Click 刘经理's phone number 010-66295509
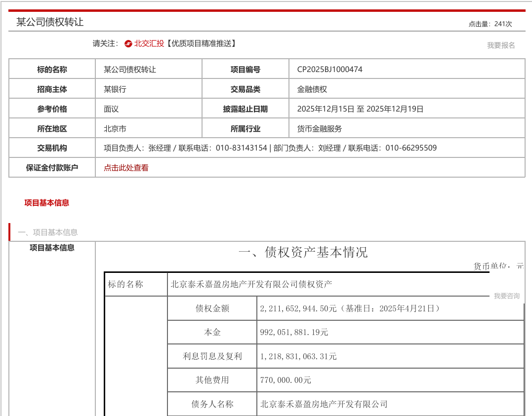Image resolution: width=532 pixels, height=416 pixels. point(412,148)
